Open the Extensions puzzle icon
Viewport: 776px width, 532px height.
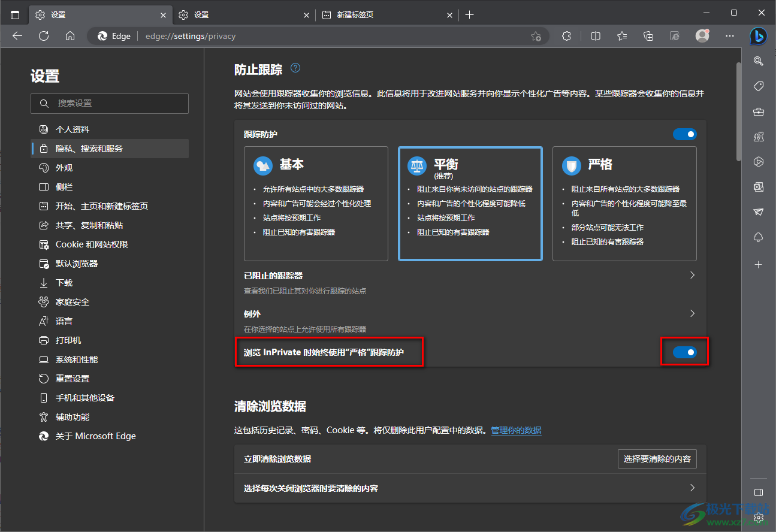(x=566, y=36)
